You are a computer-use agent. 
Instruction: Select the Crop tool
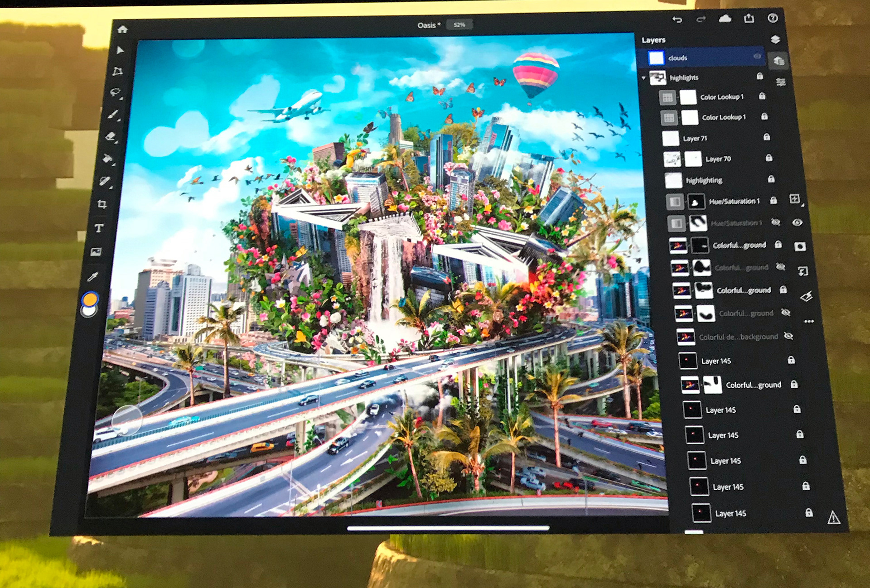point(102,204)
